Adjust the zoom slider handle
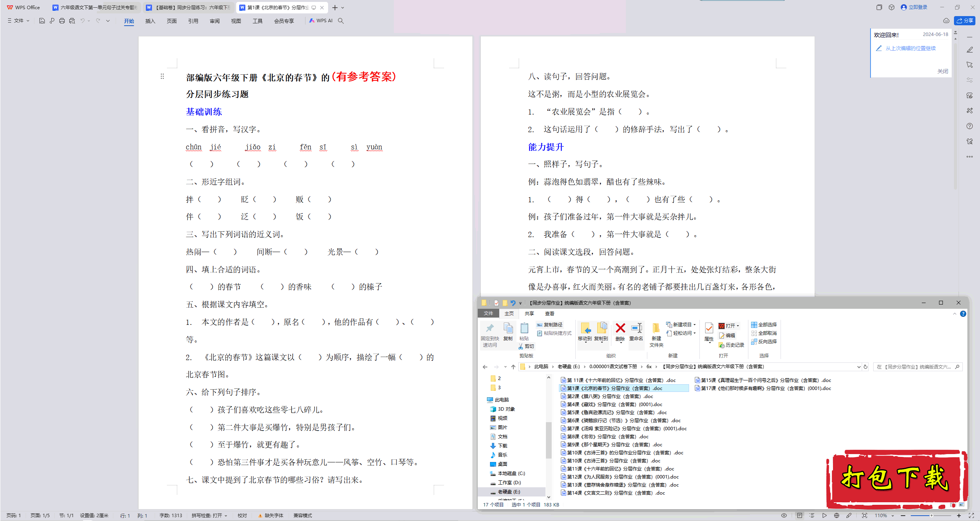 click(931, 516)
